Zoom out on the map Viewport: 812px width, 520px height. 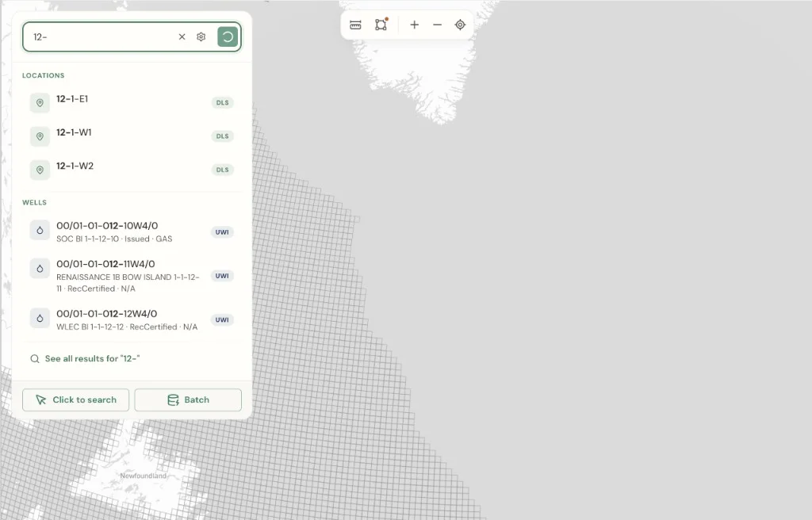point(437,25)
